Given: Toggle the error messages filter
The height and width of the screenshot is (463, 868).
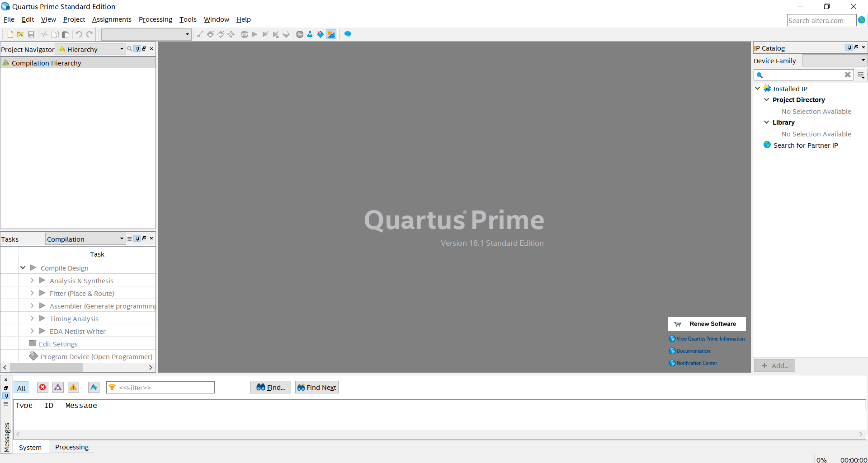Looking at the screenshot, I should pyautogui.click(x=42, y=387).
